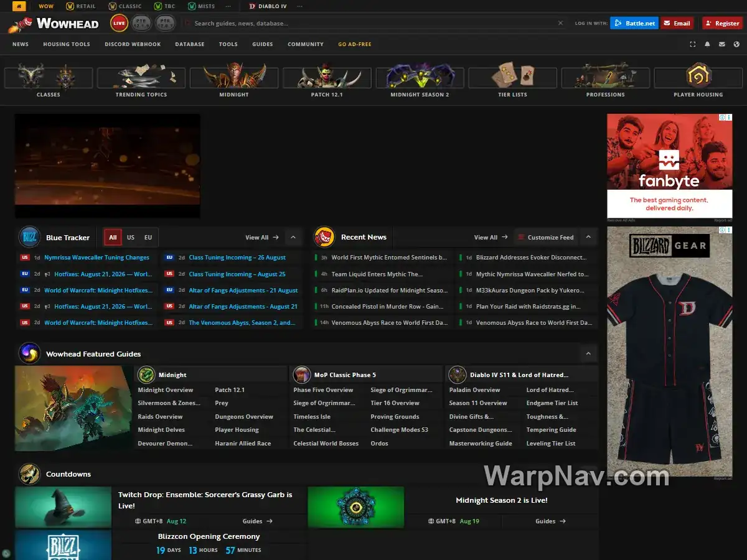Screen dimensions: 747x560
Task: Click the Recent News icon
Action: [x=324, y=237]
